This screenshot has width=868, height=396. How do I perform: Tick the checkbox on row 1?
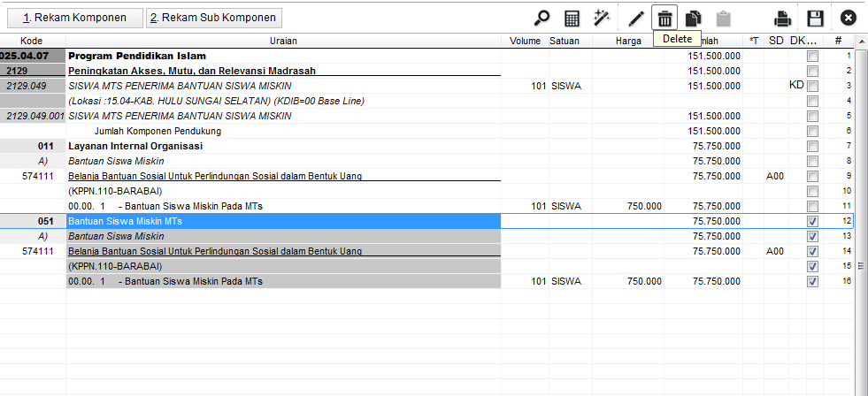click(x=812, y=56)
